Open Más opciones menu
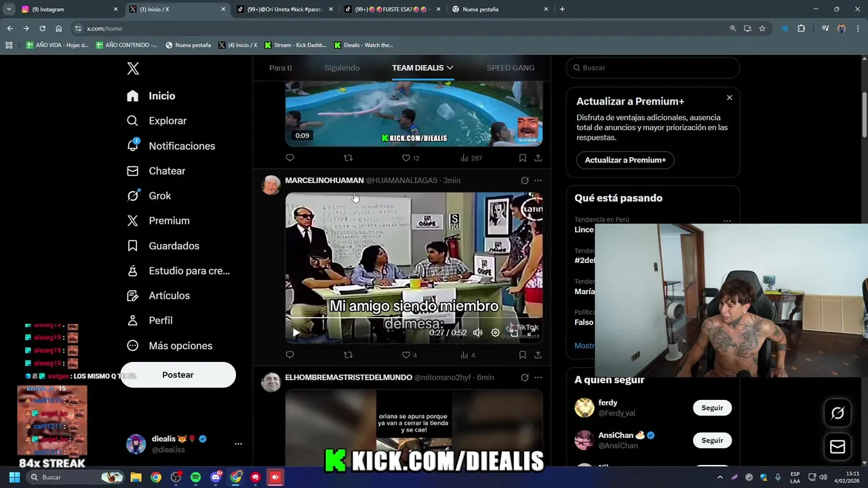 (x=170, y=346)
